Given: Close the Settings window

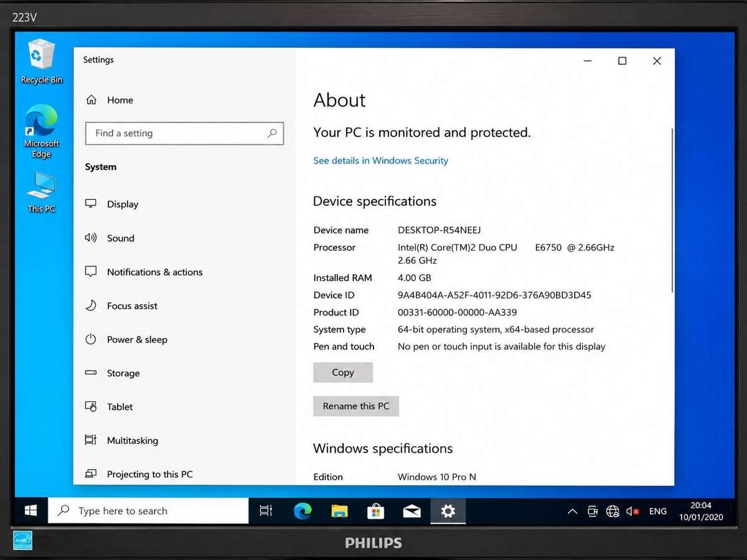Looking at the screenshot, I should click(x=657, y=61).
